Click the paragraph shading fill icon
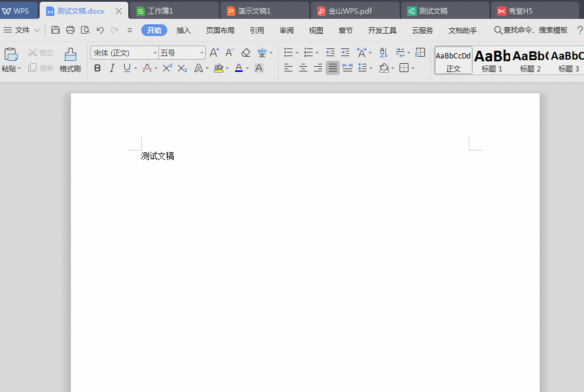Screen dimensions: 584x392 [x=384, y=68]
